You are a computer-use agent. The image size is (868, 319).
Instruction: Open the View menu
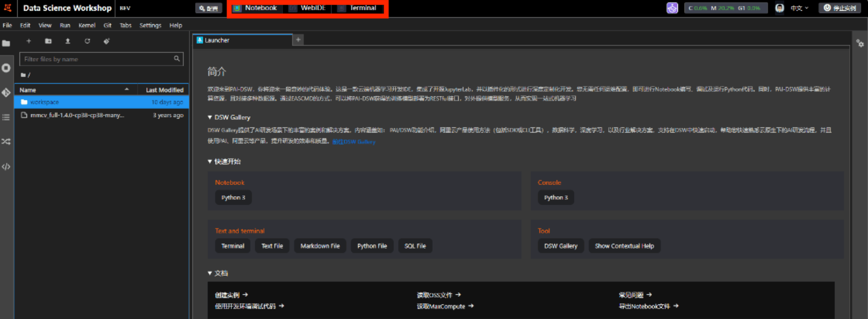click(x=45, y=25)
